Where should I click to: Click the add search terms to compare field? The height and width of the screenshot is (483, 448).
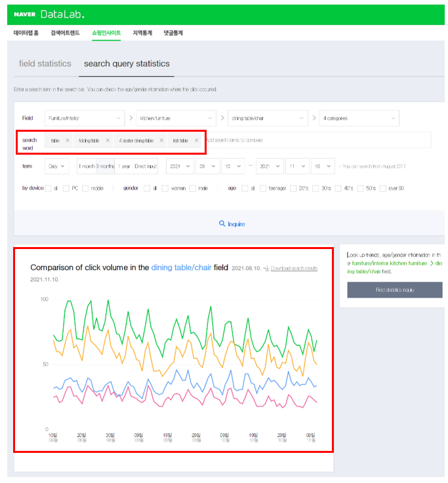coord(317,140)
